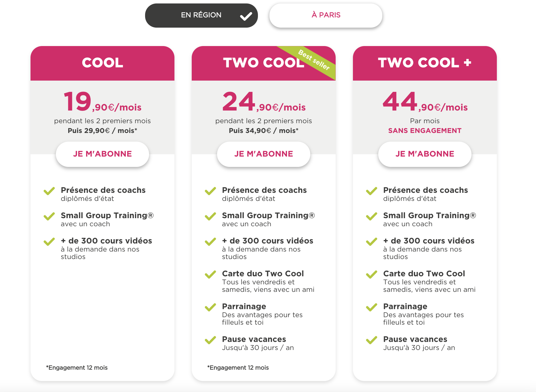Viewport: 536px width, 392px height.
Task: Click the checkmark inside EN RÉGION button
Action: [x=246, y=16]
